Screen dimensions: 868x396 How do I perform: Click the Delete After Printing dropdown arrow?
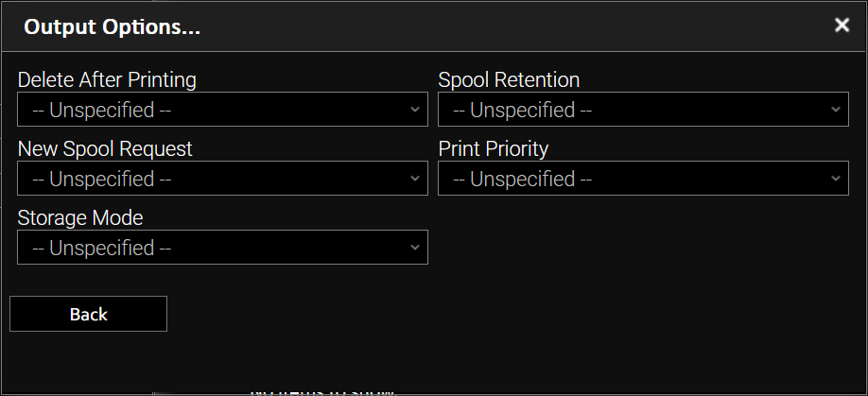tap(414, 110)
